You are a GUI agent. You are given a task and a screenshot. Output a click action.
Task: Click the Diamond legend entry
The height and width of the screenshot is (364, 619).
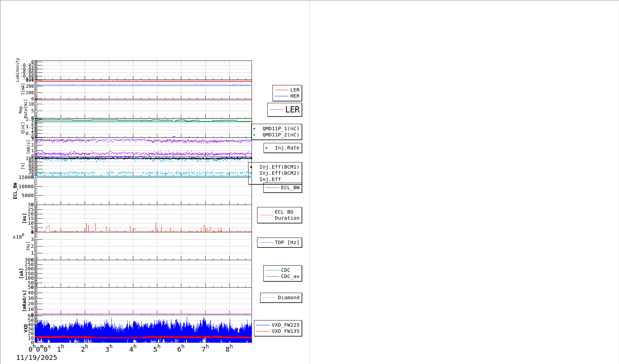288,298
